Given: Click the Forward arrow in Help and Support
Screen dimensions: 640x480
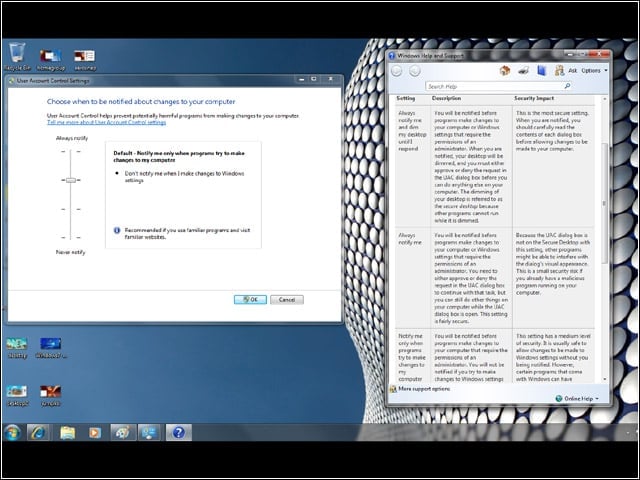Looking at the screenshot, I should (x=415, y=71).
